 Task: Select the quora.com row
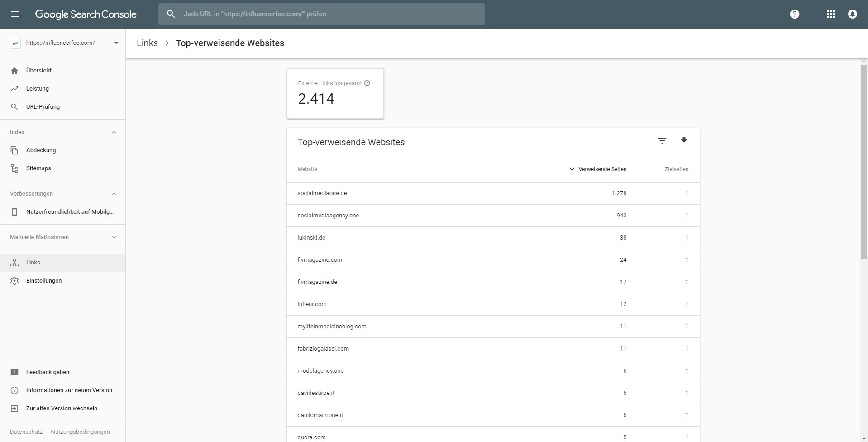493,434
